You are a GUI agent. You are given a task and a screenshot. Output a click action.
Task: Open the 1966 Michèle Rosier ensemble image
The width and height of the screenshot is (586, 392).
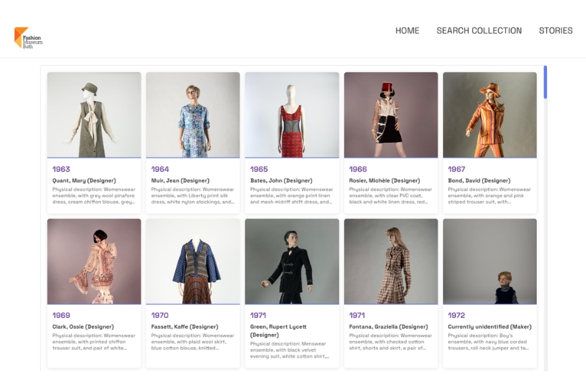click(x=391, y=115)
